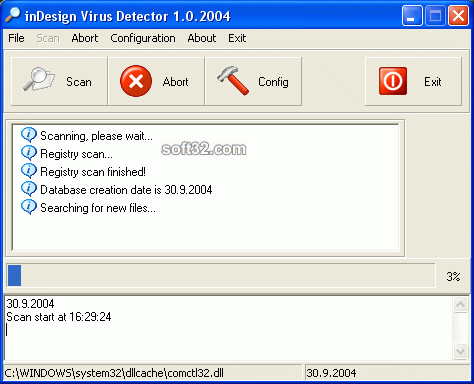The height and width of the screenshot is (384, 474).
Task: Click the magnifier icon in title bar
Action: [x=13, y=15]
